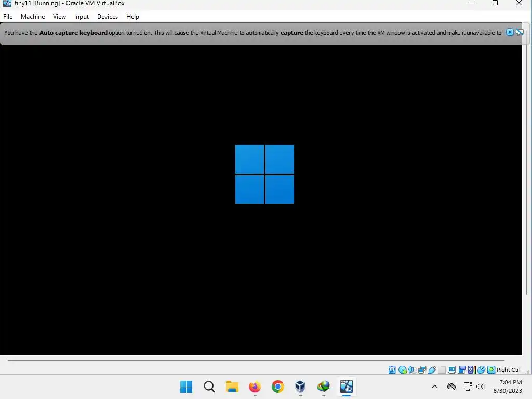Screen dimensions: 532x399
Task: Click the USB devices status icon
Action: point(432,369)
